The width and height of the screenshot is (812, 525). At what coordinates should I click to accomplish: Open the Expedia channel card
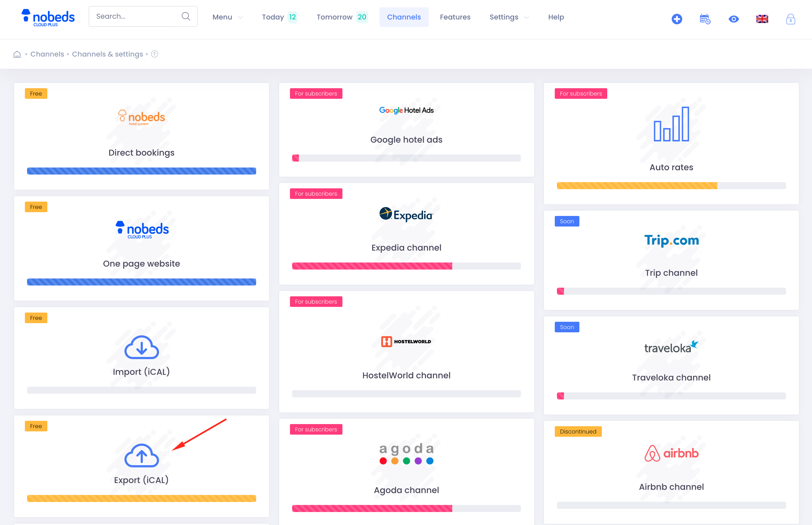pos(406,234)
